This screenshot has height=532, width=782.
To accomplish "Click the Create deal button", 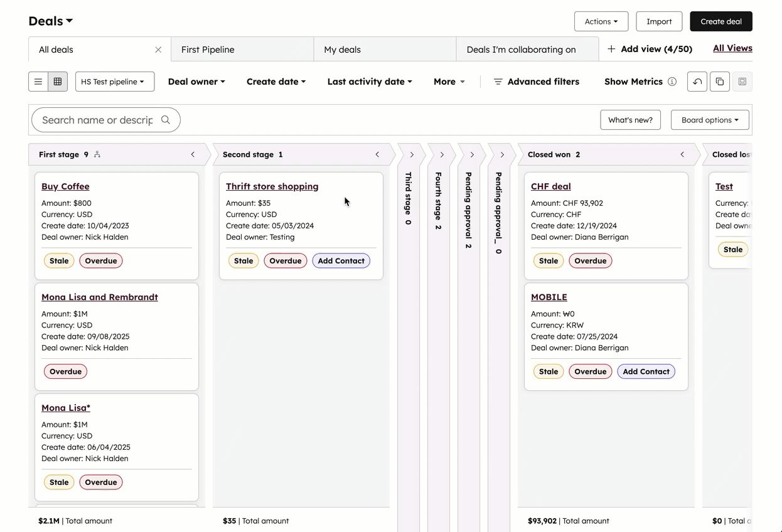I will tap(720, 21).
